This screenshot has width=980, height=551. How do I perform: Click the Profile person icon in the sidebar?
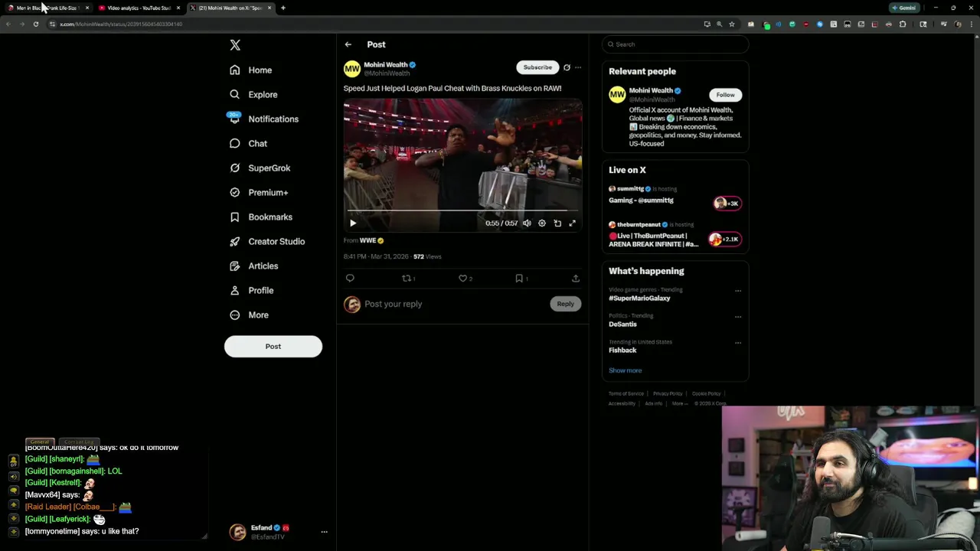234,290
